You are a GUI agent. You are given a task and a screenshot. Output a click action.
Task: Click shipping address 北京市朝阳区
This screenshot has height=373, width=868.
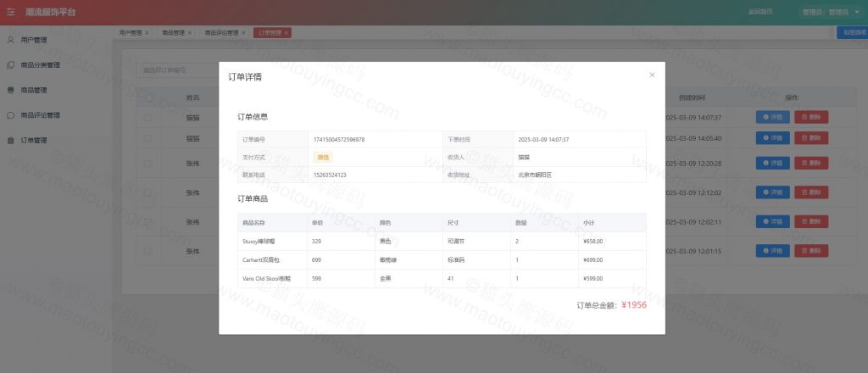coord(535,175)
